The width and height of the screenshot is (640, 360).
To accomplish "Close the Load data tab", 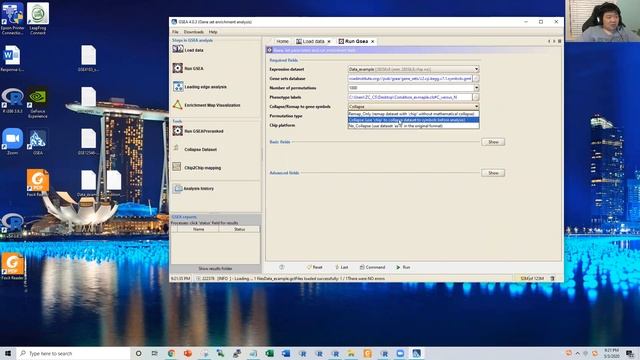I will (x=329, y=42).
